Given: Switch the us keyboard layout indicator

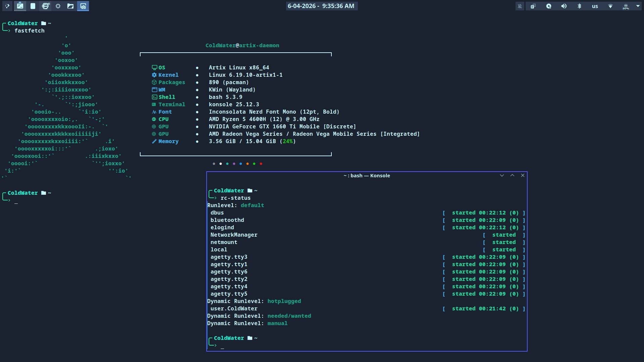Looking at the screenshot, I should (x=595, y=6).
